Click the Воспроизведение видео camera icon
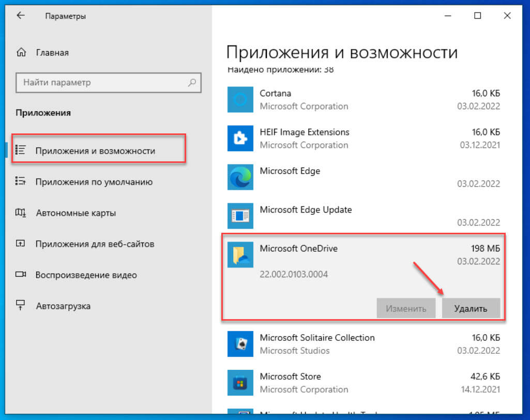The image size is (530, 420). (x=21, y=274)
